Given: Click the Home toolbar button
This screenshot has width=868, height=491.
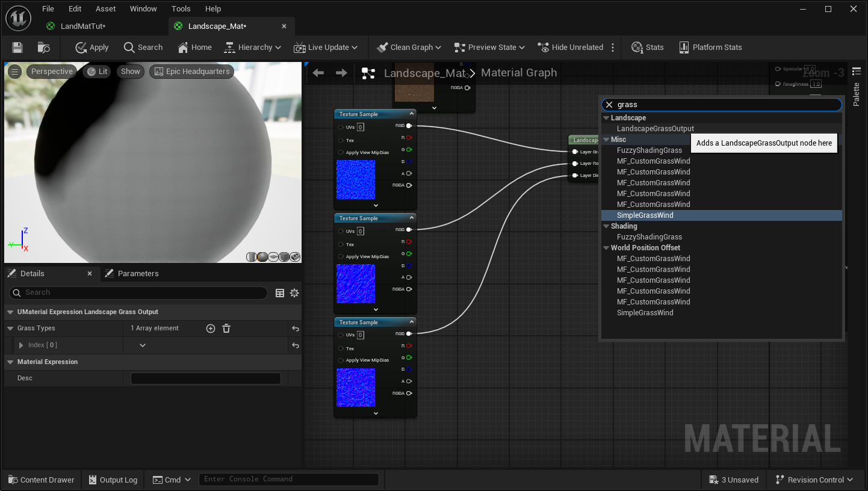Looking at the screenshot, I should click(x=195, y=48).
